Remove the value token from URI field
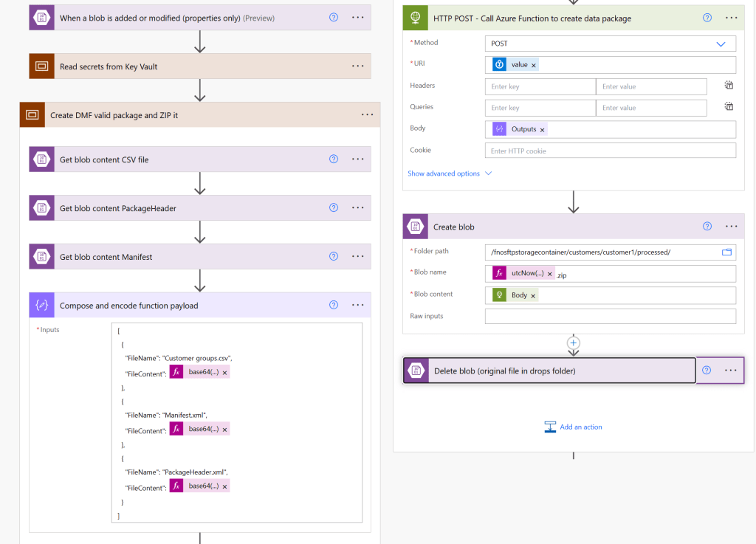Image resolution: width=756 pixels, height=544 pixels. (534, 65)
